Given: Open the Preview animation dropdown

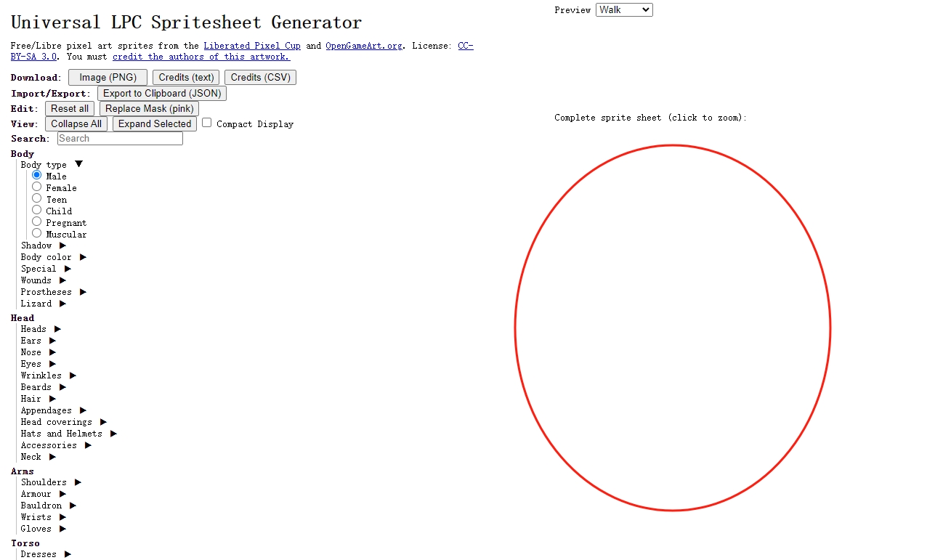Looking at the screenshot, I should click(x=624, y=9).
